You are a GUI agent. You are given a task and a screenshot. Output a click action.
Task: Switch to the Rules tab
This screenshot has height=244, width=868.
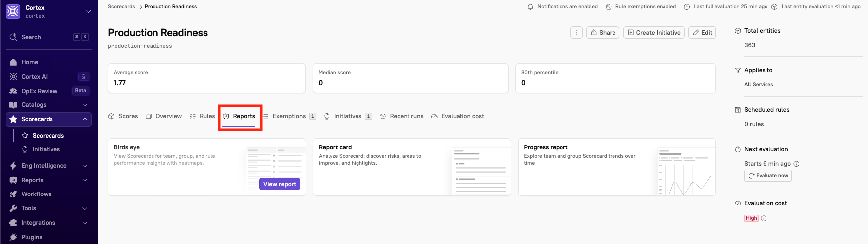point(203,116)
